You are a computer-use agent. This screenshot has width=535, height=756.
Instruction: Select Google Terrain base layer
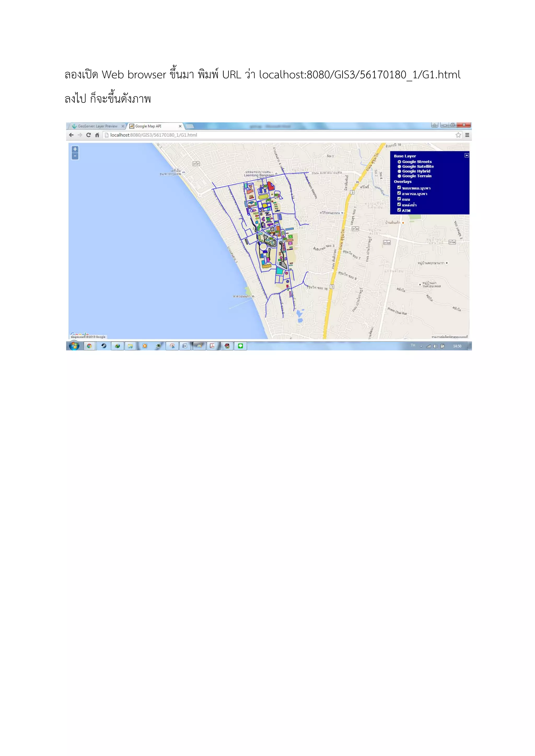pos(399,176)
